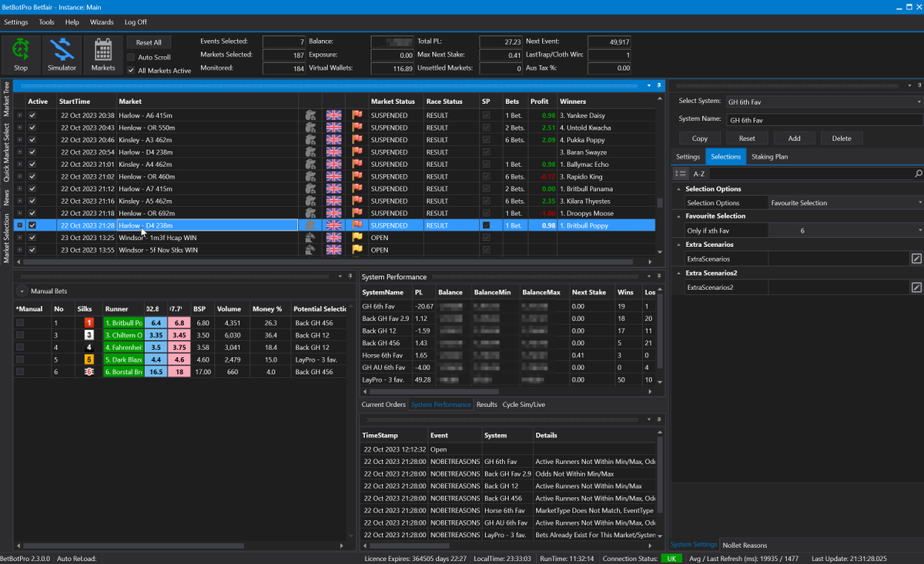This screenshot has width=924, height=564.
Task: Click greyhound icon in Harlow A6 415m row
Action: pyautogui.click(x=310, y=115)
